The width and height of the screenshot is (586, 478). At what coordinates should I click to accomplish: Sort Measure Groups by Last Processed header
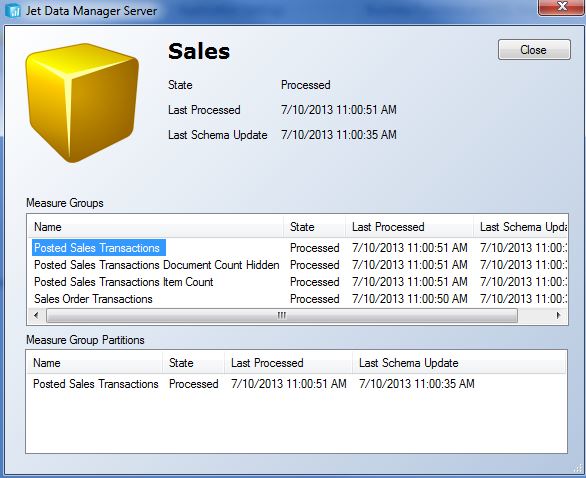pyautogui.click(x=409, y=226)
